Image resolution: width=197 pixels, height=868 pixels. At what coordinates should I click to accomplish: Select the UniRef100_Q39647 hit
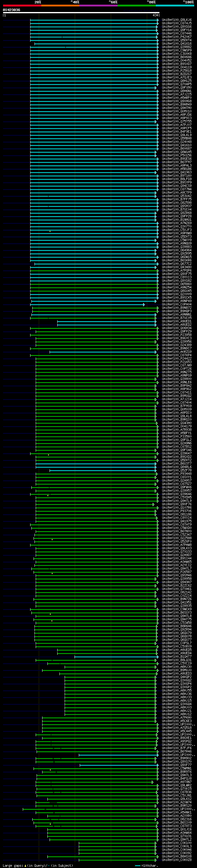point(177,453)
